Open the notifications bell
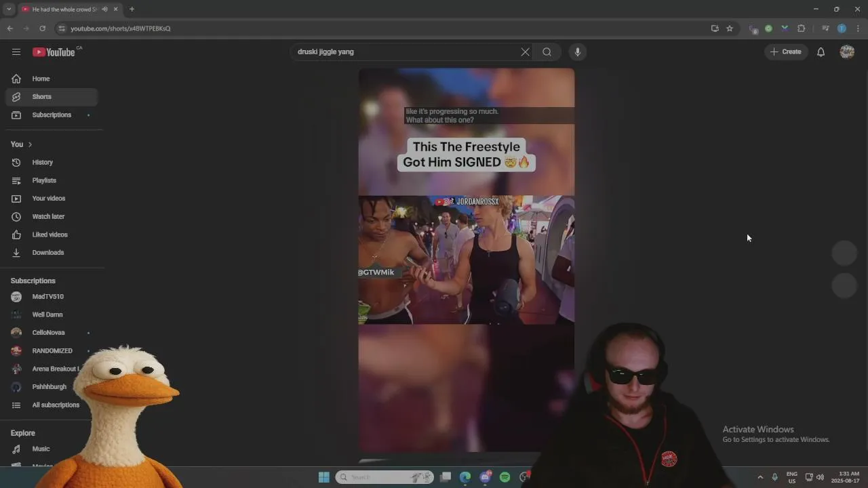868x488 pixels. click(821, 52)
